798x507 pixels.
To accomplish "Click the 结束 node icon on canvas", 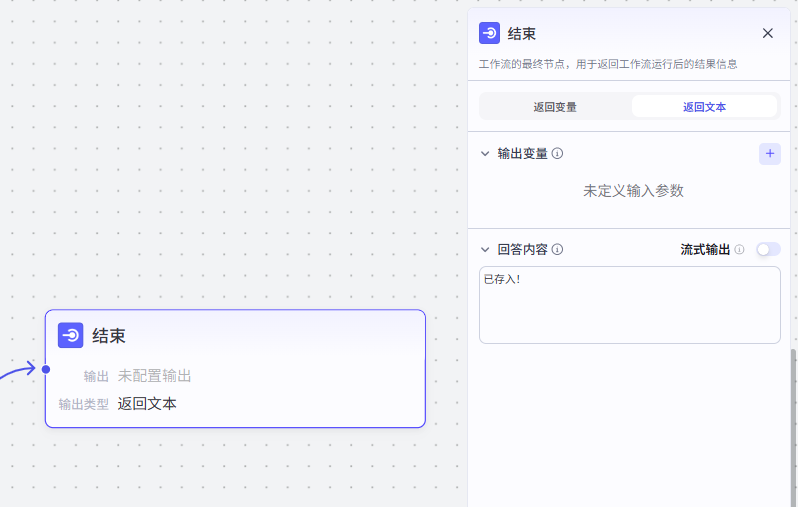I will click(71, 336).
